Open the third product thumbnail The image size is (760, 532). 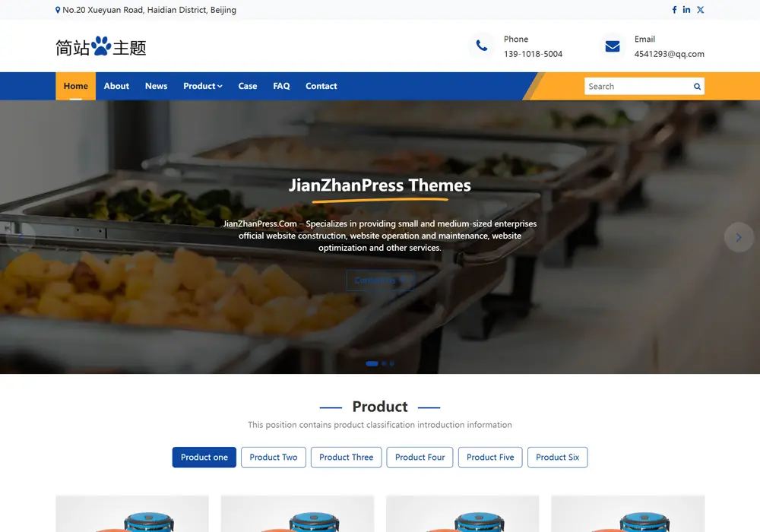[462, 514]
